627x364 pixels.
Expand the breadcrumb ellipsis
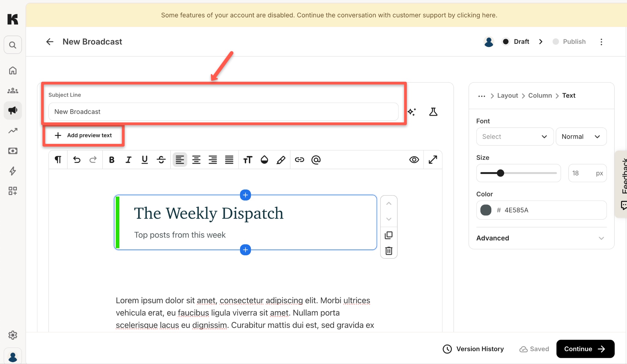pos(482,96)
